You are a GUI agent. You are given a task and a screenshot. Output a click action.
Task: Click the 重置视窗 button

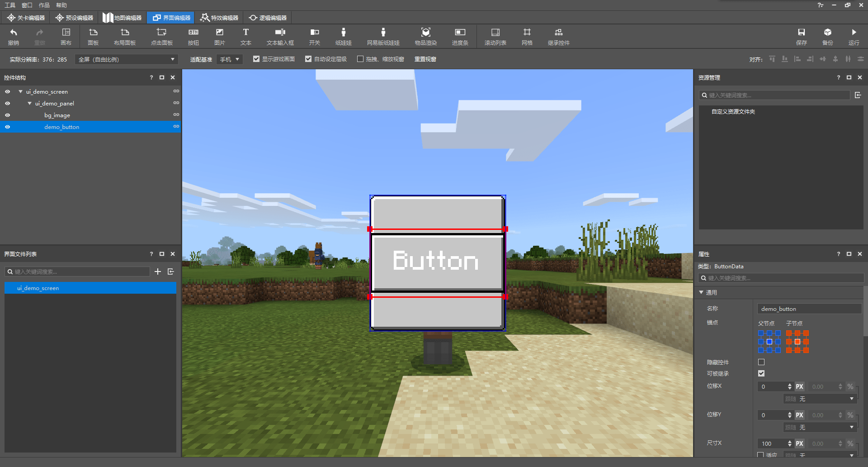point(425,59)
